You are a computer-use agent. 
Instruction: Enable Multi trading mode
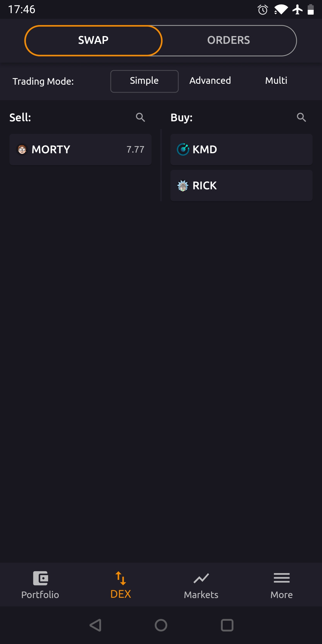(x=276, y=80)
